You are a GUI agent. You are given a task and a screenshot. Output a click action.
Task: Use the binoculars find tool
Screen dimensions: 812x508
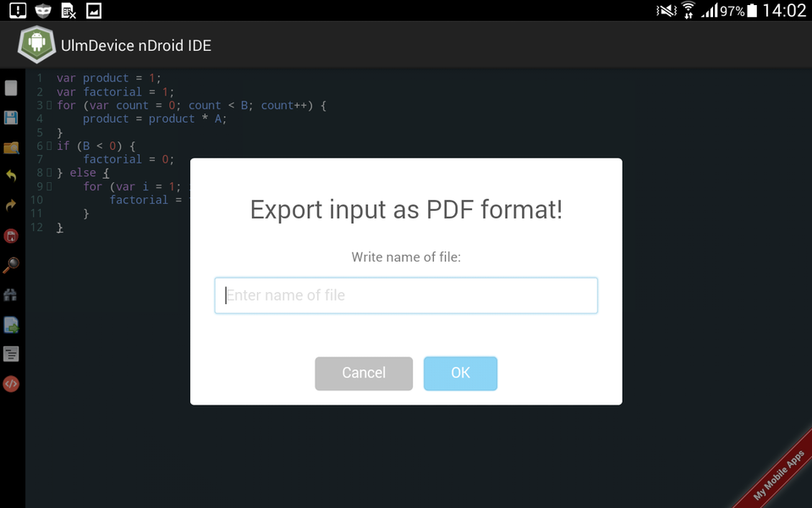pos(11,295)
